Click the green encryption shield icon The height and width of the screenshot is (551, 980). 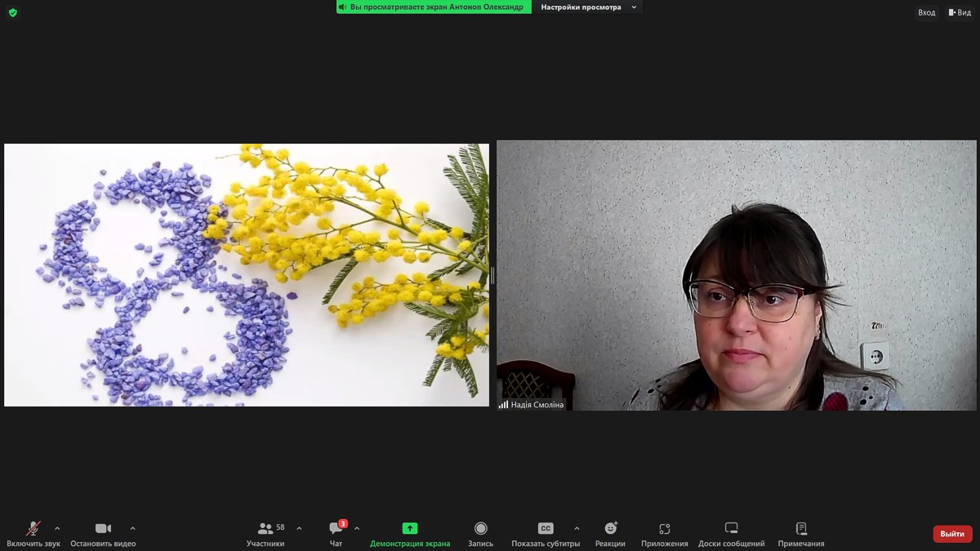12,12
